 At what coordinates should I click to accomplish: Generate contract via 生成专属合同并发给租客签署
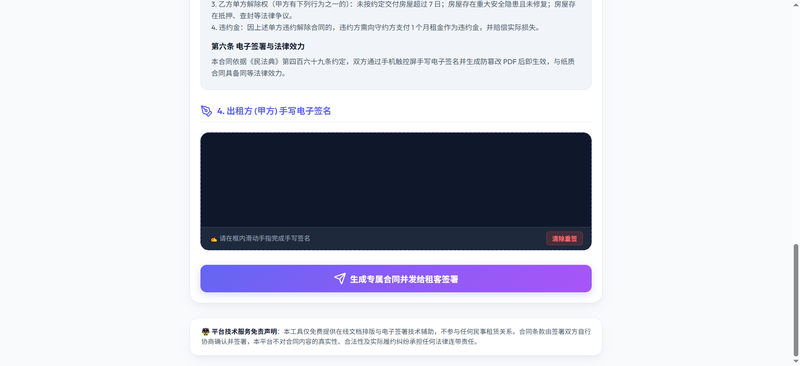point(396,279)
